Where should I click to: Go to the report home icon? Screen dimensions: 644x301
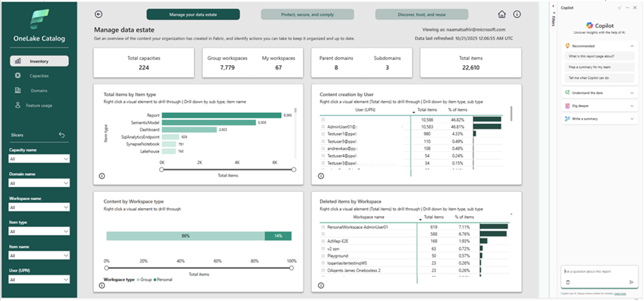tap(502, 15)
